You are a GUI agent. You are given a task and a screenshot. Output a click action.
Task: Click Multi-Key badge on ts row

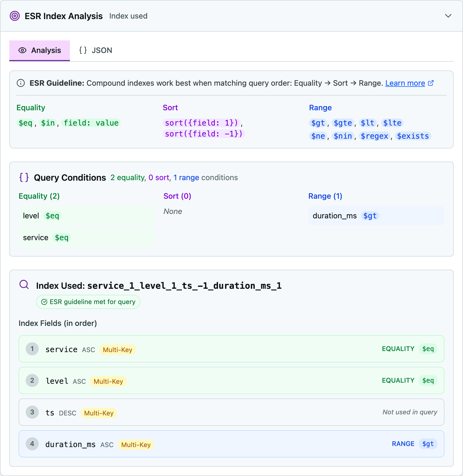[99, 413]
